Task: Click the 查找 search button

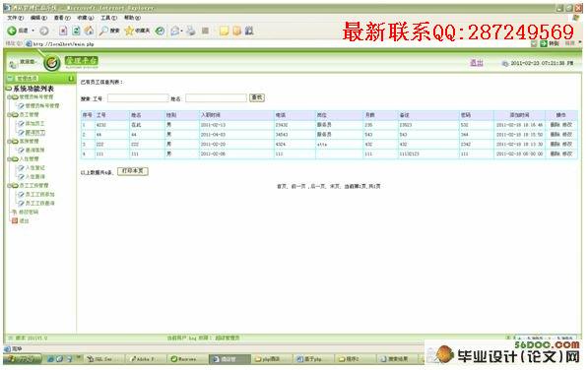Action: 257,97
